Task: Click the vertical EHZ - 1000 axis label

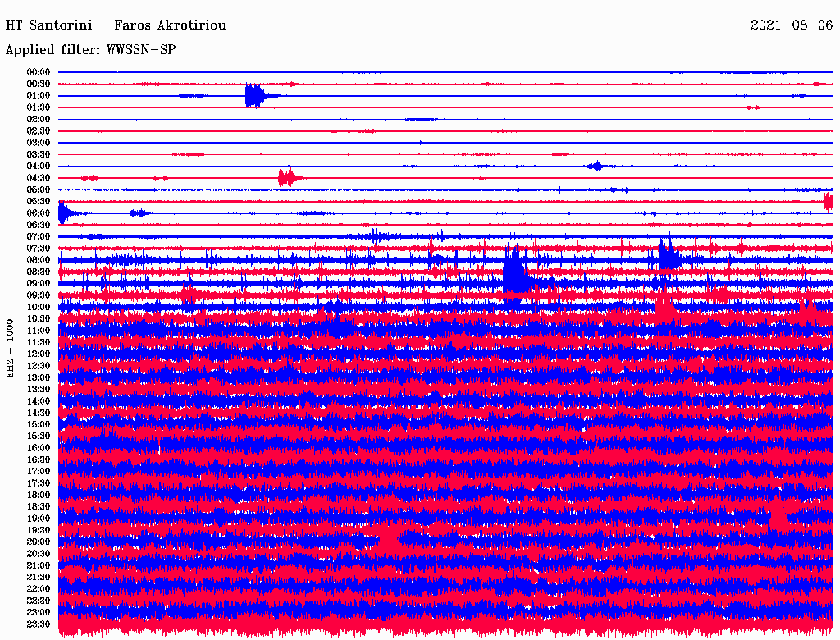Action: pyautogui.click(x=11, y=347)
